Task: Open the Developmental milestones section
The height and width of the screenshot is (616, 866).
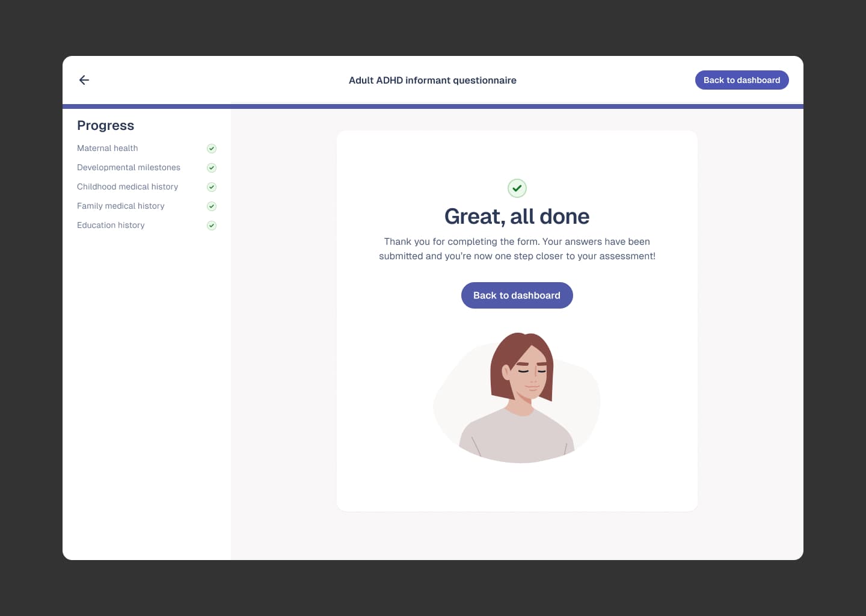Action: point(129,167)
